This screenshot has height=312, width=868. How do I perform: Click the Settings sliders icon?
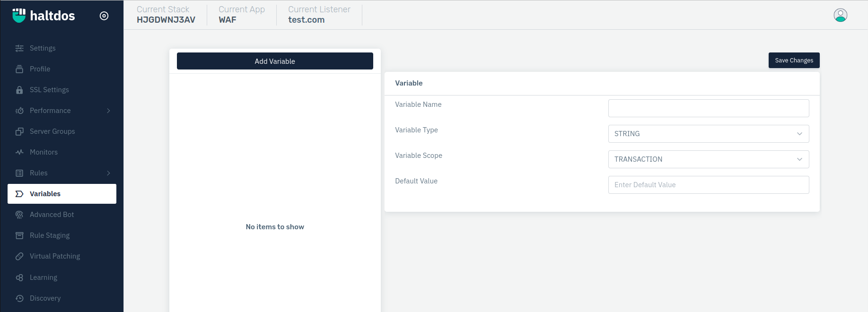19,48
